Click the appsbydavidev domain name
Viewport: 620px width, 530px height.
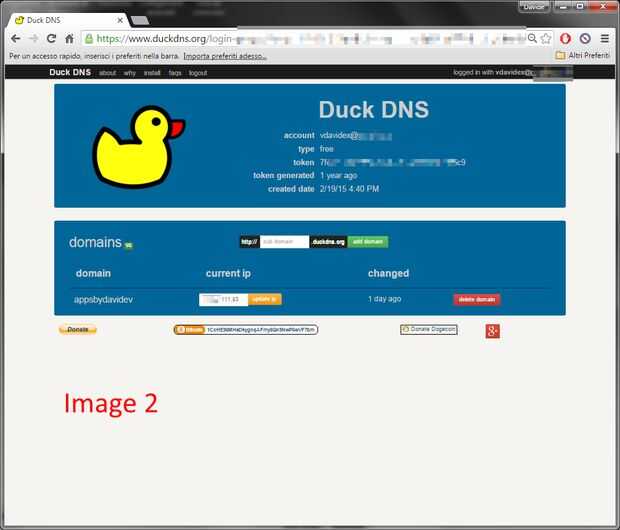click(x=103, y=299)
